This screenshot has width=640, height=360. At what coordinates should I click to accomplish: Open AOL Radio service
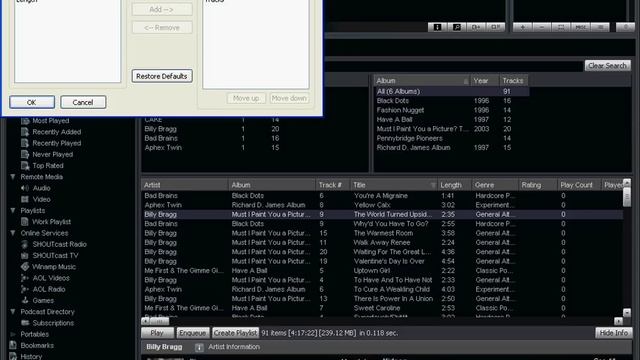coord(49,289)
